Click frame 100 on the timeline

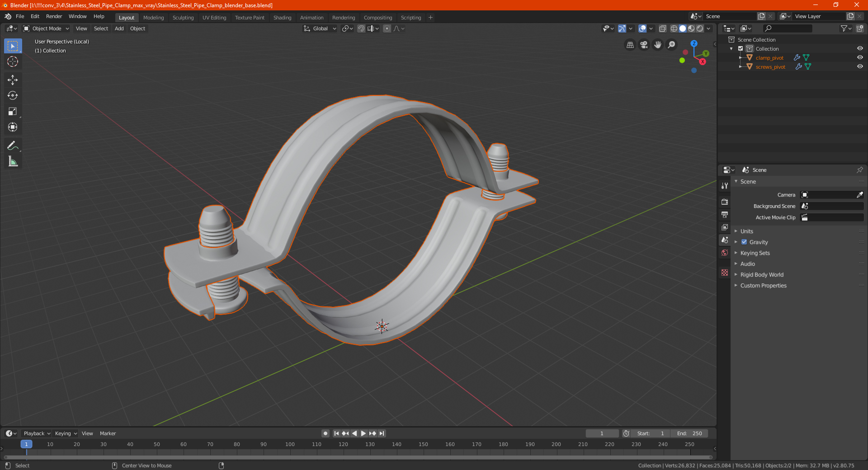click(x=290, y=444)
